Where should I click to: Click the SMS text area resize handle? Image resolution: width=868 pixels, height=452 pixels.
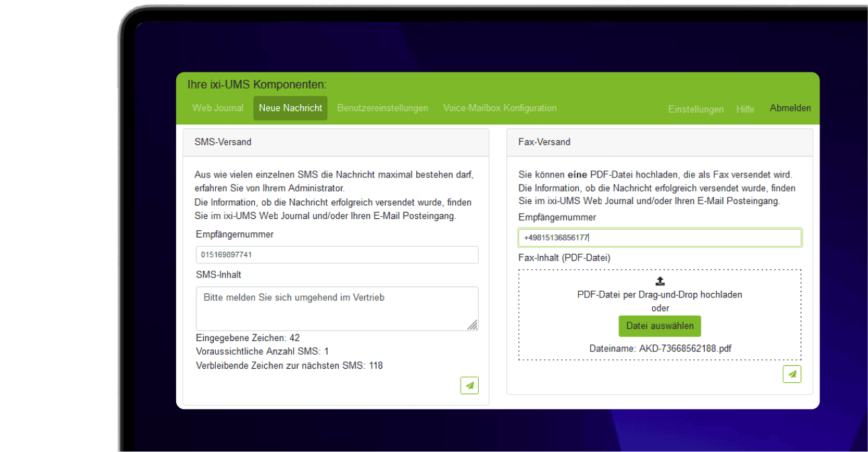(x=472, y=325)
